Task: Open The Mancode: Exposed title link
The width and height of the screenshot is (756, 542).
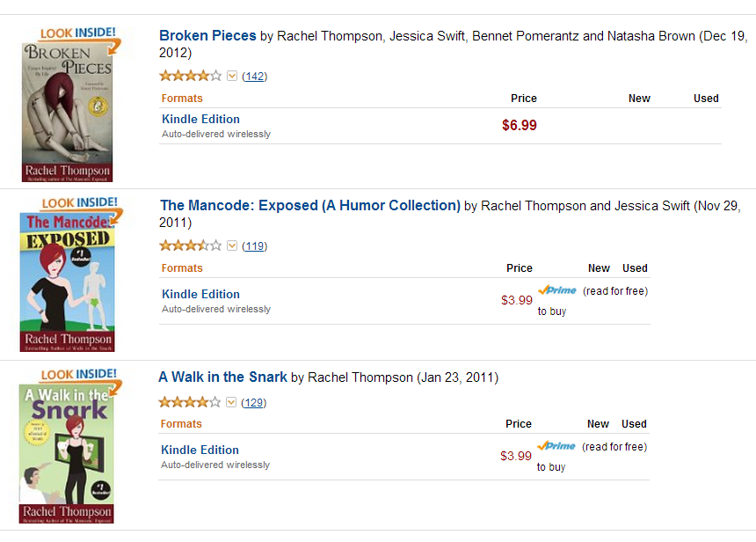Action: [309, 206]
